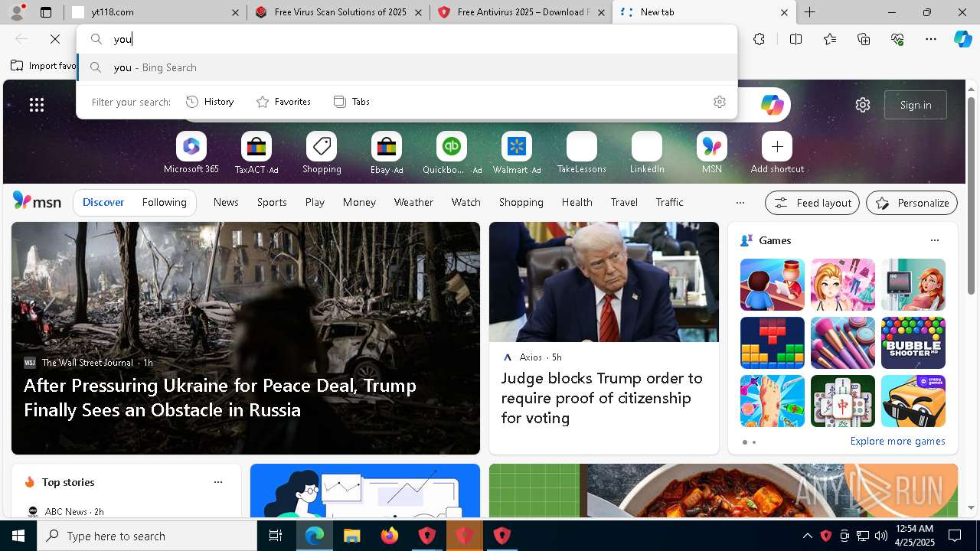Screen dimensions: 980x551
Task: Open Windows Start menu
Action: coord(18,536)
